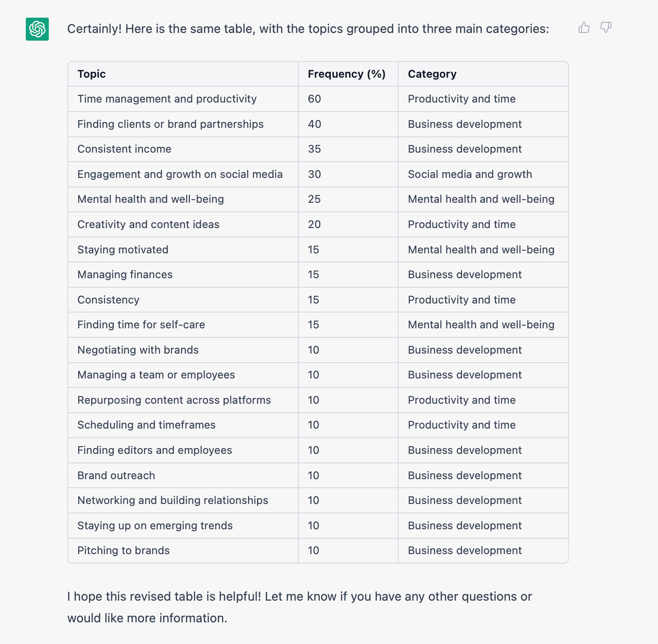This screenshot has height=644, width=658.
Task: Click Repurposing content across platforms text
Action: point(174,400)
